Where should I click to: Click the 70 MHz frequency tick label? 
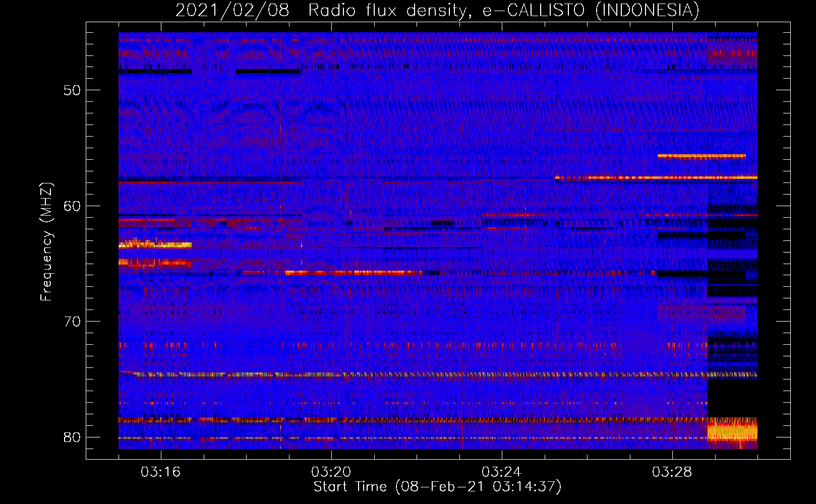pyautogui.click(x=72, y=322)
